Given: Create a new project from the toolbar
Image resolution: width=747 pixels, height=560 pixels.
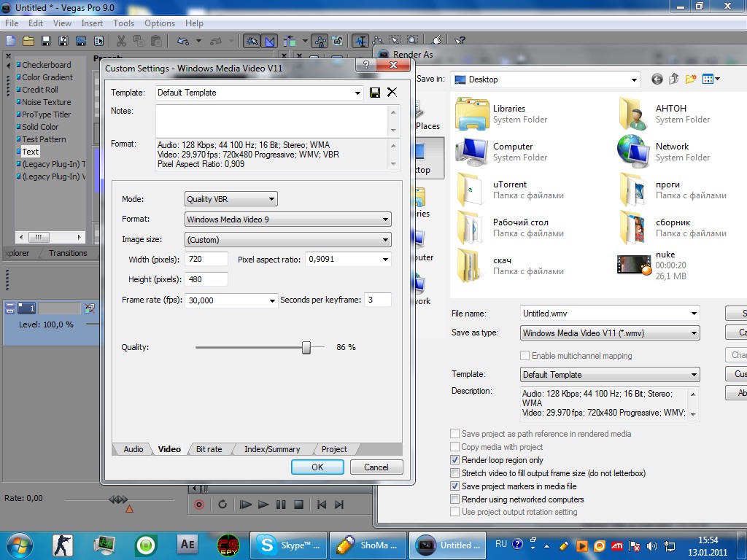Looking at the screenshot, I should pyautogui.click(x=10, y=41).
